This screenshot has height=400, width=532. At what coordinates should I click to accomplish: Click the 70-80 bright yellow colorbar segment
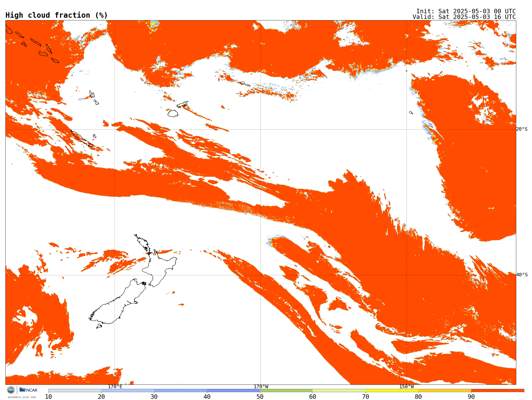pyautogui.click(x=392, y=391)
